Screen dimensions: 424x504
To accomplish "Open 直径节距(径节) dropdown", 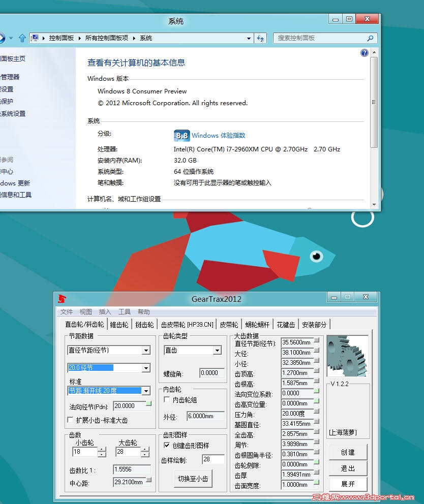I will 146,351.
